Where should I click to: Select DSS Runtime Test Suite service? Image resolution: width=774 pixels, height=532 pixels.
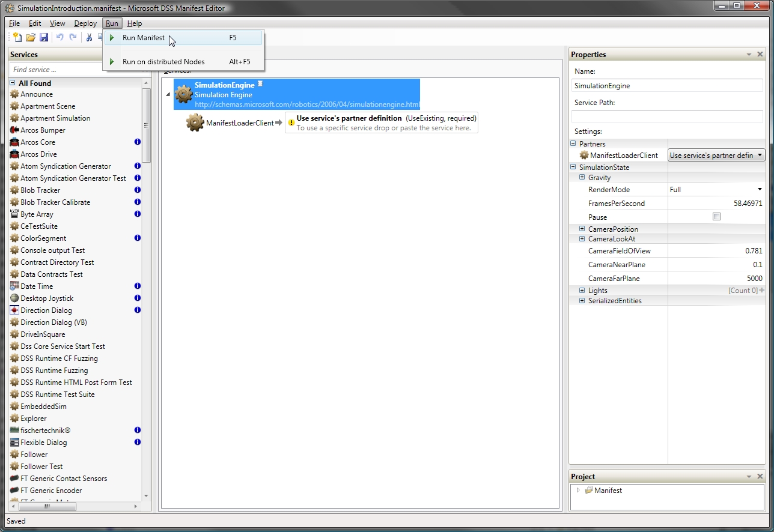[58, 394]
